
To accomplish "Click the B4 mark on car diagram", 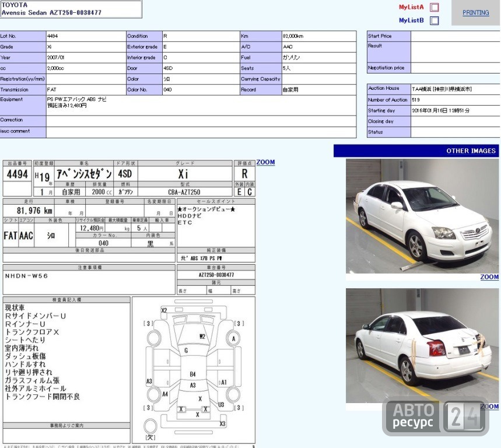I will pos(192,374).
